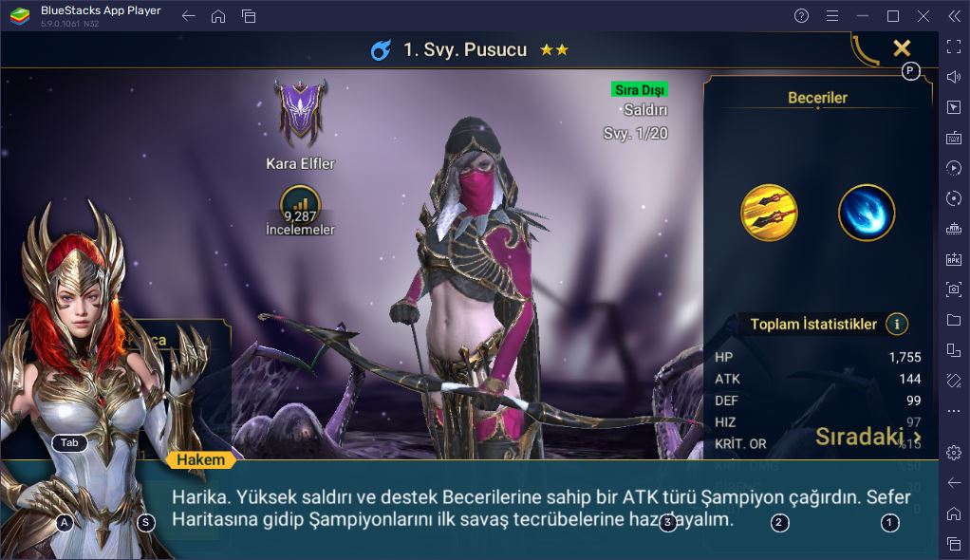Viewport: 970px width, 560px height.
Task: Select the blue flame skill icon
Action: tap(866, 213)
